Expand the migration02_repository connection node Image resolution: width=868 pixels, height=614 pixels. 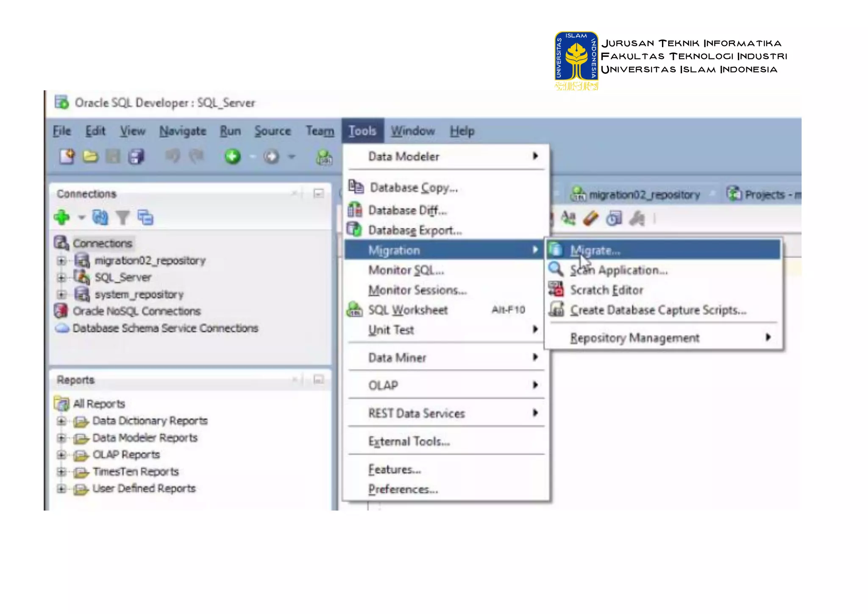coord(61,260)
